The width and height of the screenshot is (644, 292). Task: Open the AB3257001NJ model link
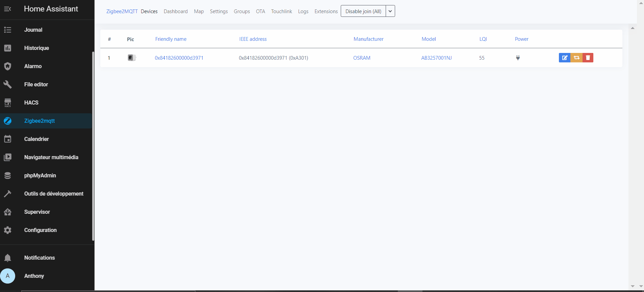click(x=436, y=58)
